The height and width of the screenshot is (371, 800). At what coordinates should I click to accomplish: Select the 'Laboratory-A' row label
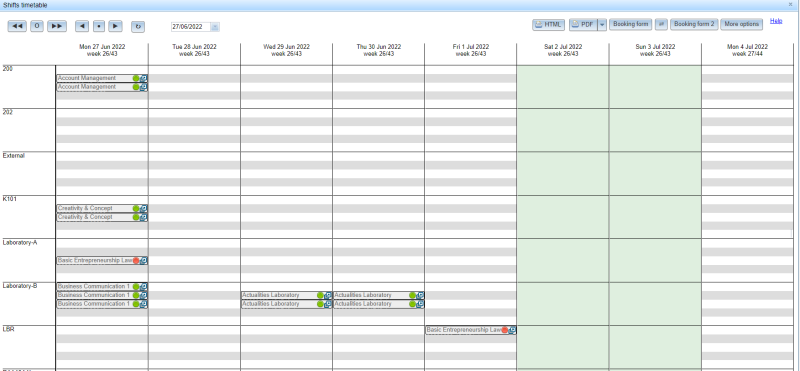[19, 242]
